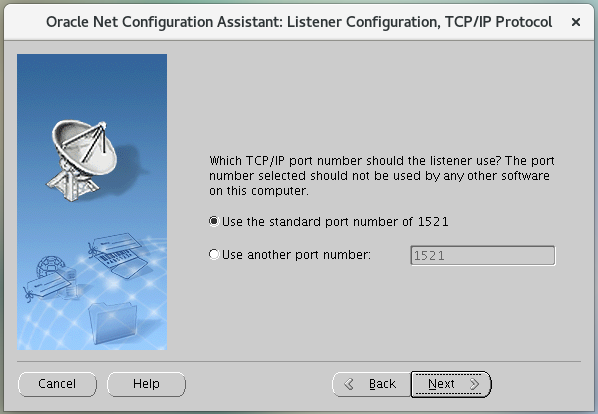Viewport: 598px width, 414px height.
Task: Click the Cancel button
Action: point(57,384)
